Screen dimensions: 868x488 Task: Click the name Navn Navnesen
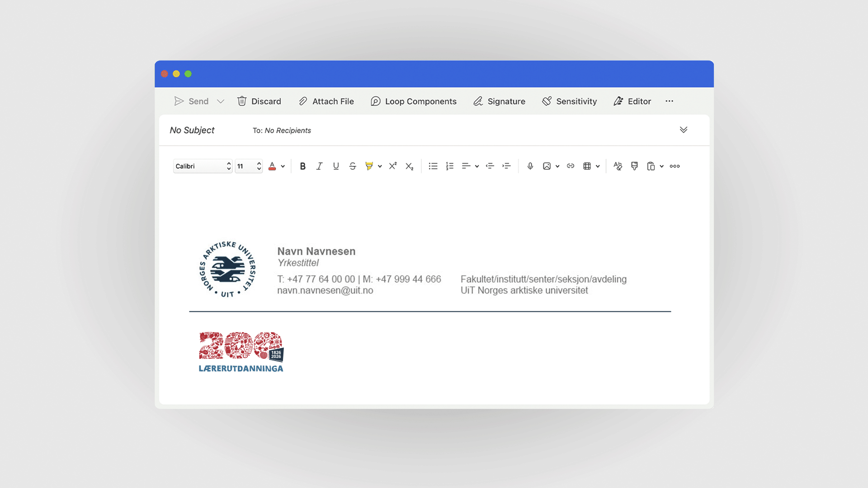316,251
